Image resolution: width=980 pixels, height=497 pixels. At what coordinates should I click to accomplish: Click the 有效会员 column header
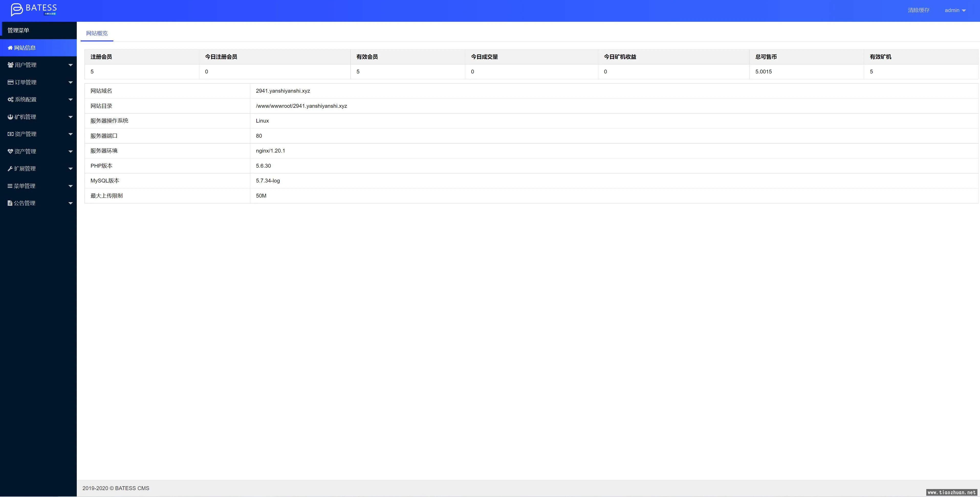click(367, 57)
